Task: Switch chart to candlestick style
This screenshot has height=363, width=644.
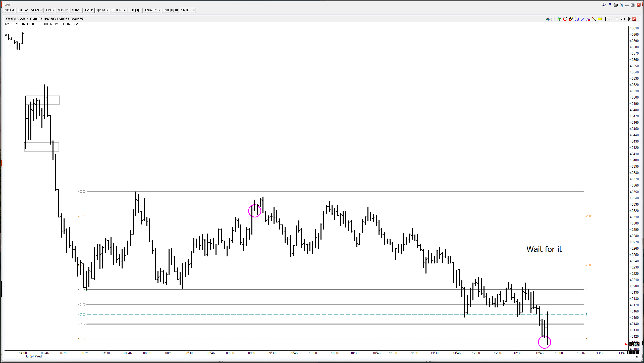Action: 617,19
